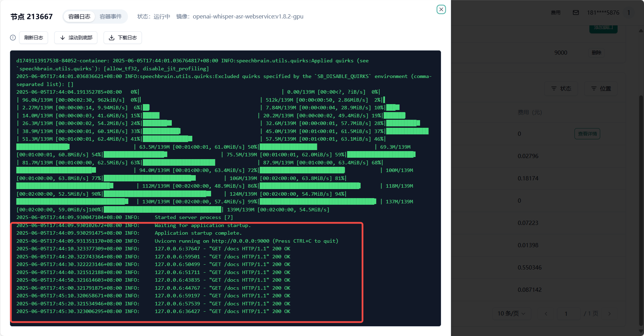Open the user account 181****5876 menu
The height and width of the screenshot is (336, 644).
click(x=603, y=13)
